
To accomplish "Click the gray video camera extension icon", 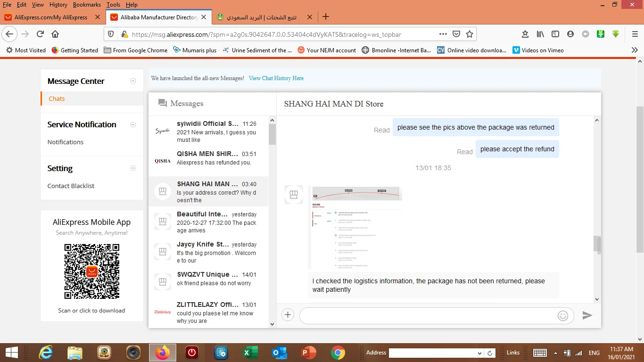I will (586, 34).
